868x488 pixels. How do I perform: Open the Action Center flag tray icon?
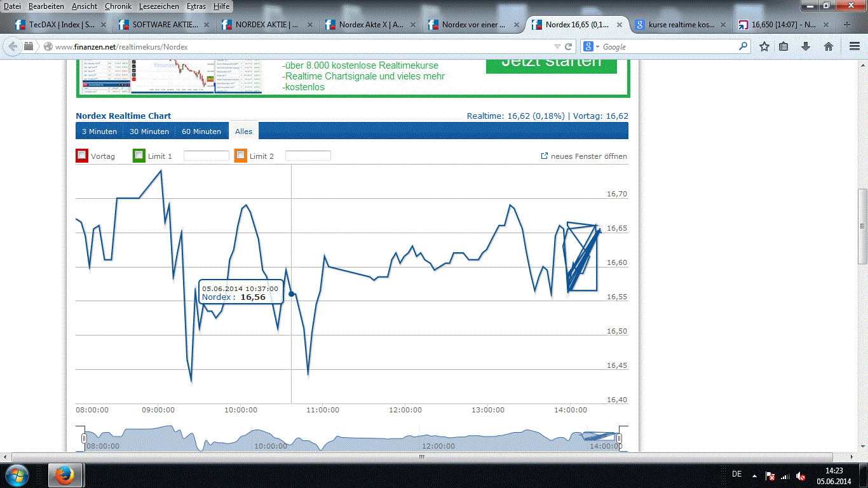(x=770, y=475)
